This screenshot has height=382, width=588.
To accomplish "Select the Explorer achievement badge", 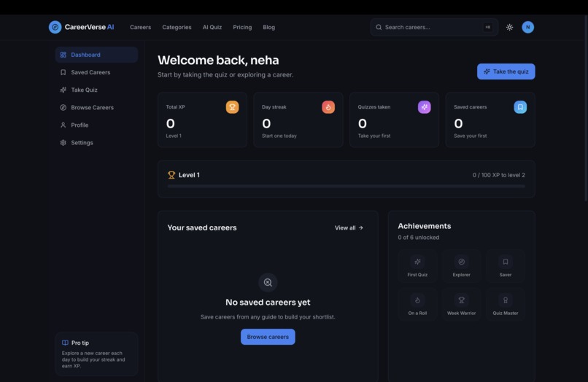I will click(461, 266).
